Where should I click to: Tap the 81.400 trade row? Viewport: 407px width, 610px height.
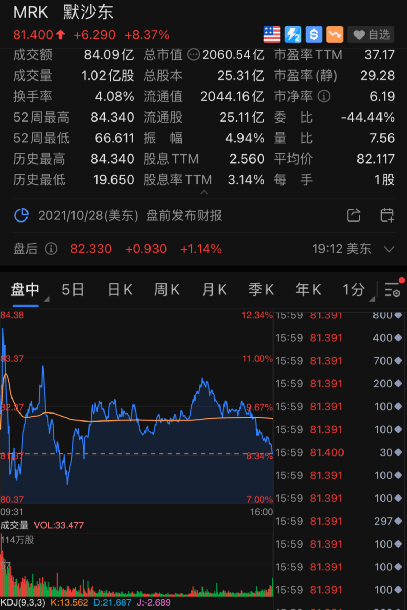click(x=339, y=452)
